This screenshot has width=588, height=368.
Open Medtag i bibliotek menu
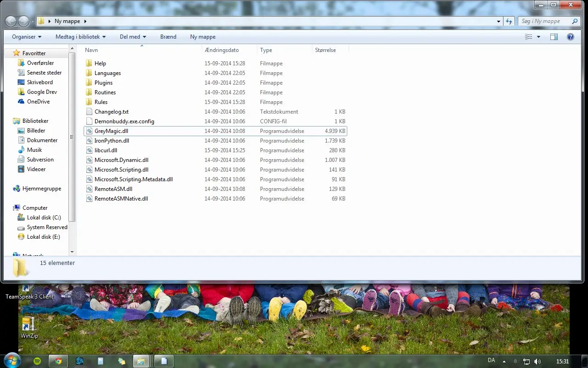(x=80, y=37)
